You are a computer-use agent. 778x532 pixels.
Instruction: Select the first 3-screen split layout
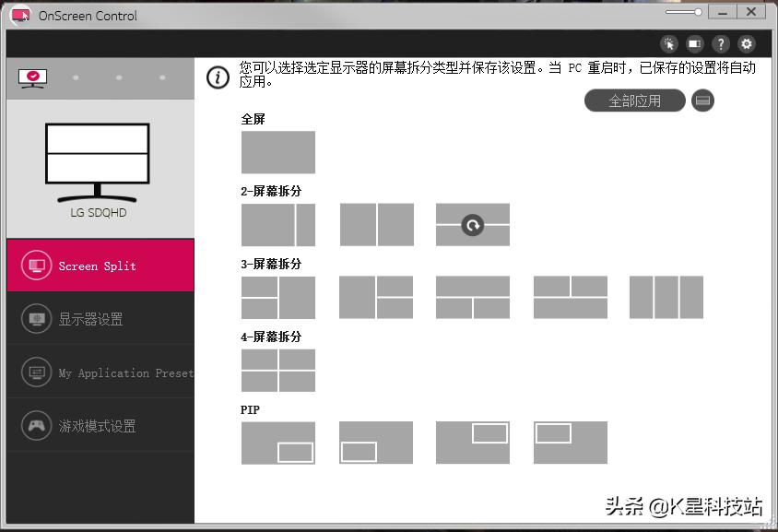[x=277, y=297]
